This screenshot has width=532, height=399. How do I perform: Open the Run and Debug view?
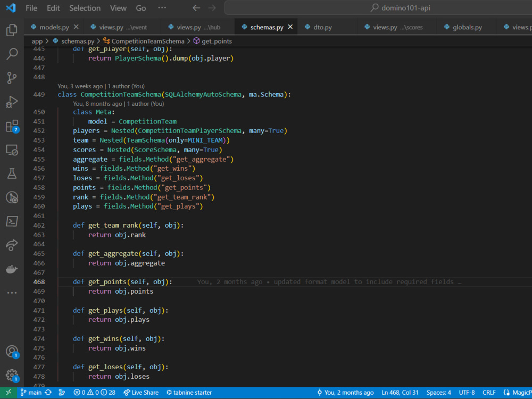coord(12,102)
